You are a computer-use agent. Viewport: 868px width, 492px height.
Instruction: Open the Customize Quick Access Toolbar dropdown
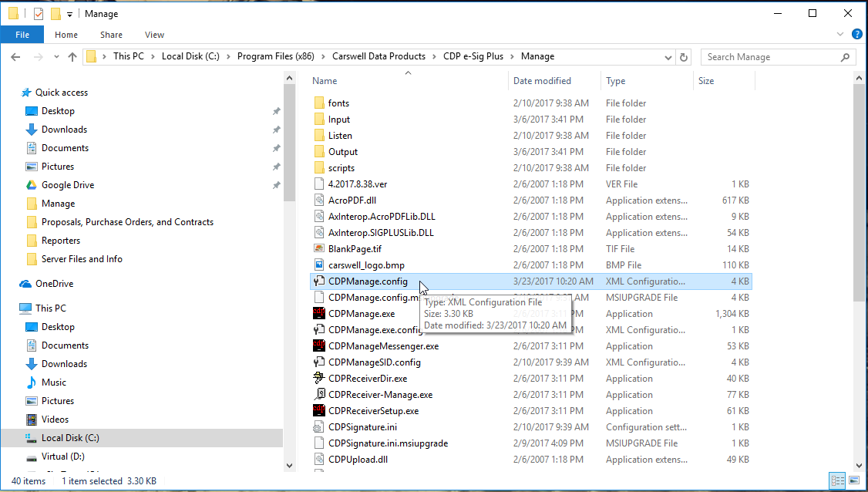coord(68,13)
